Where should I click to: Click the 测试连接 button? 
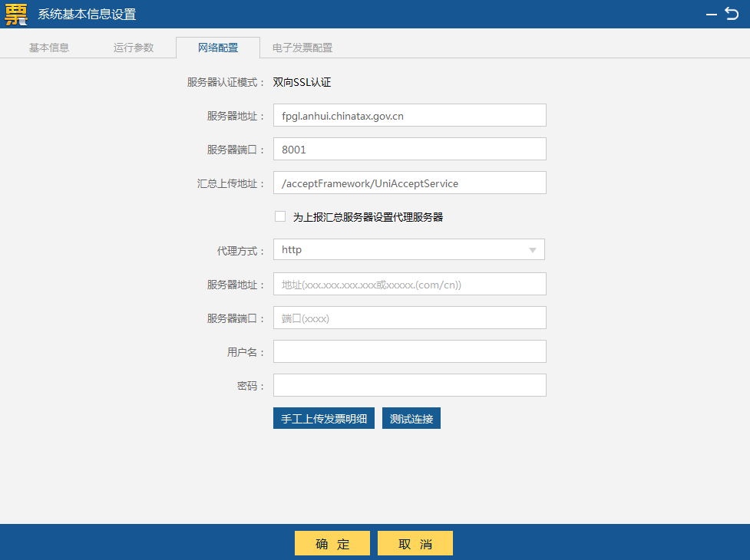[x=411, y=417]
